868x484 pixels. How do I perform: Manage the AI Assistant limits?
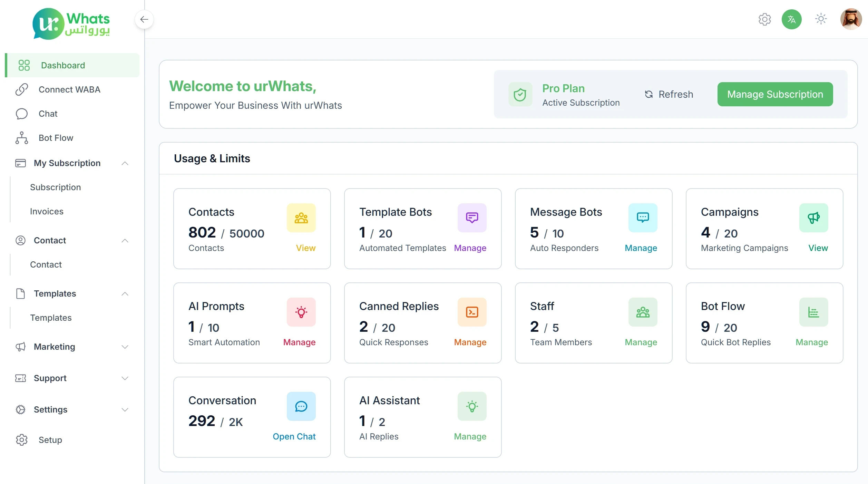click(470, 436)
